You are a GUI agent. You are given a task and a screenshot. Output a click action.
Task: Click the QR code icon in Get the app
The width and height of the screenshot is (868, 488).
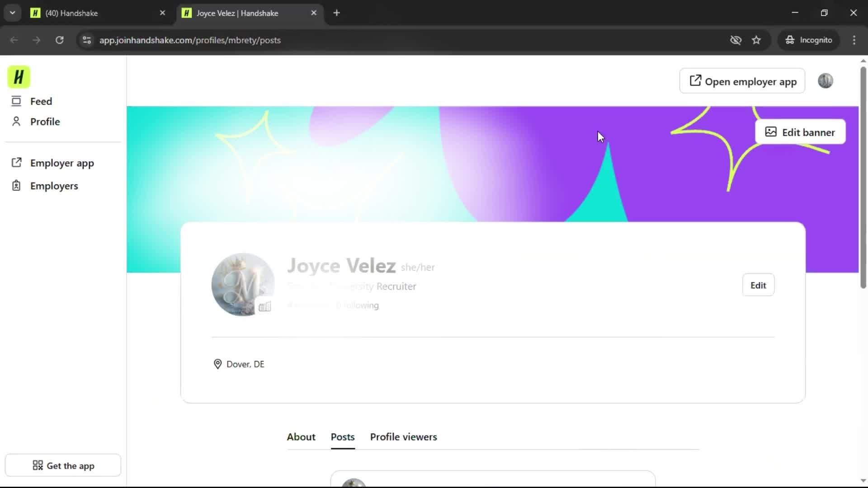pos(38,465)
